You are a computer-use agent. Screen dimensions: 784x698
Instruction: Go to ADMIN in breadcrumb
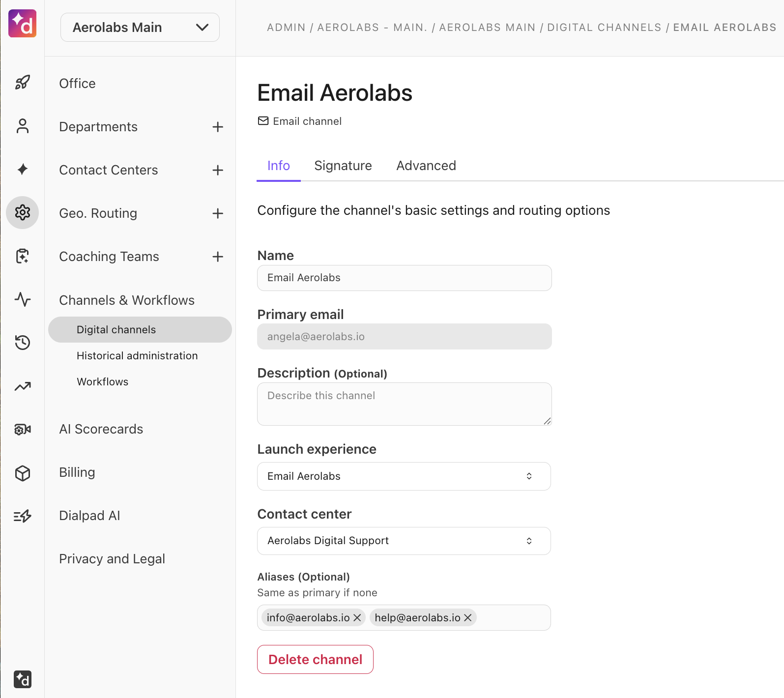pyautogui.click(x=286, y=28)
